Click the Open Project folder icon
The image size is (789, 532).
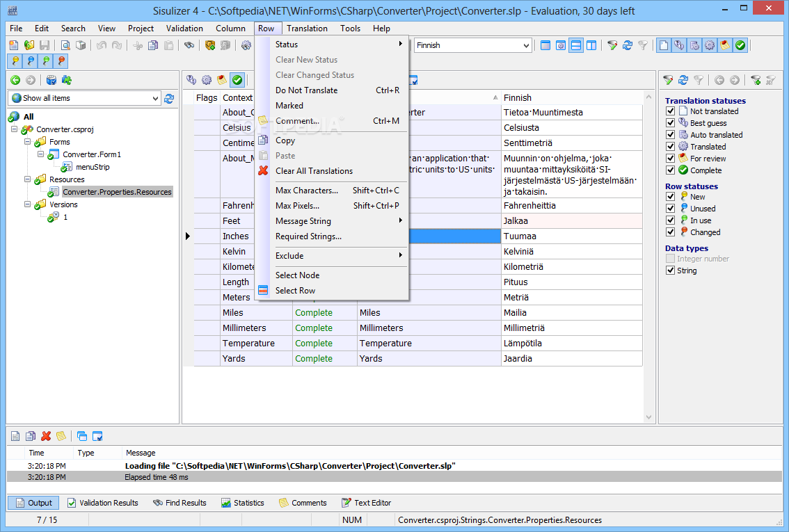point(29,45)
